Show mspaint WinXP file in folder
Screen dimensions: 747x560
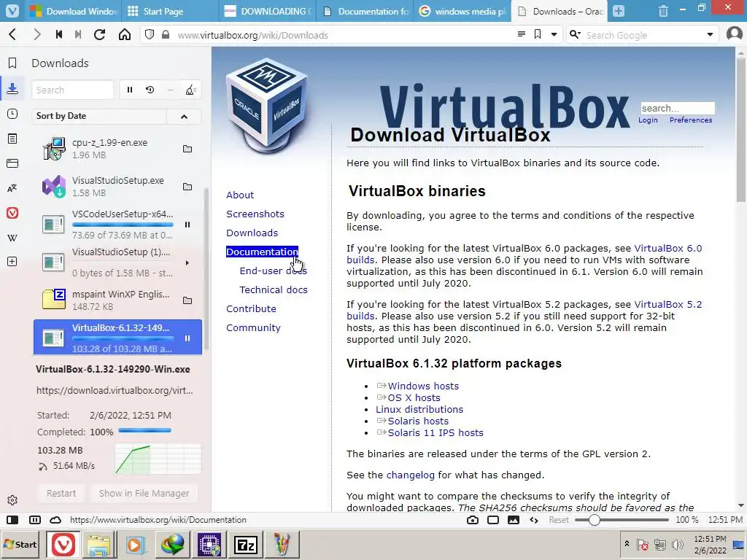187,300
